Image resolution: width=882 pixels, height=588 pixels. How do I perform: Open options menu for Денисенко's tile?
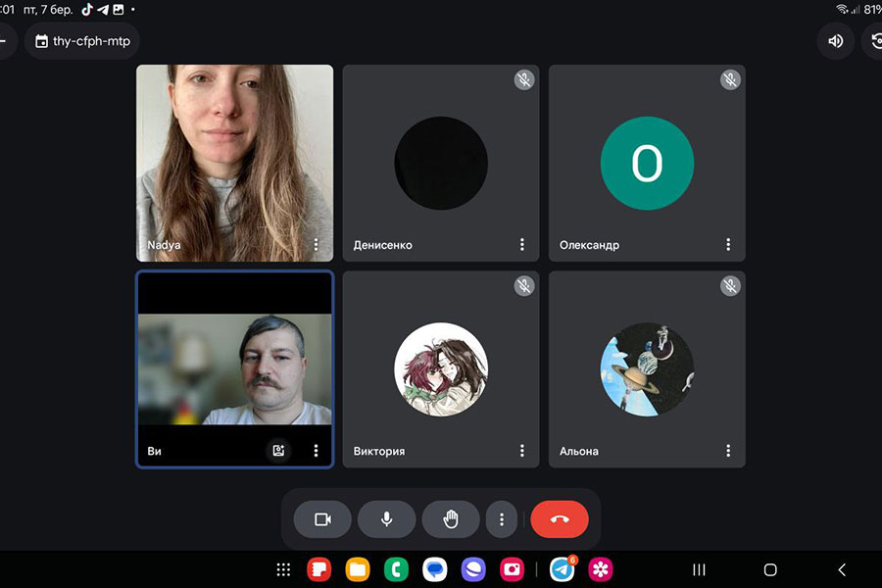(x=521, y=244)
